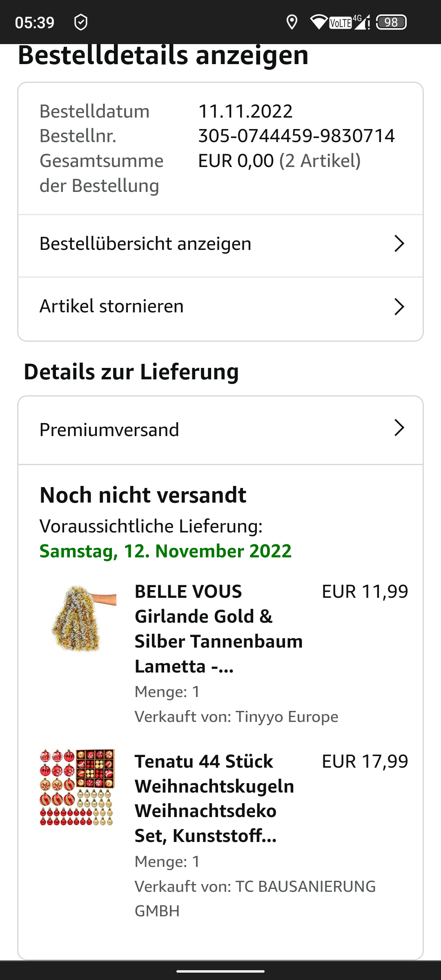441x980 pixels.
Task: Tap the delivery date Samstag, 12. November 2022
Action: 165,551
